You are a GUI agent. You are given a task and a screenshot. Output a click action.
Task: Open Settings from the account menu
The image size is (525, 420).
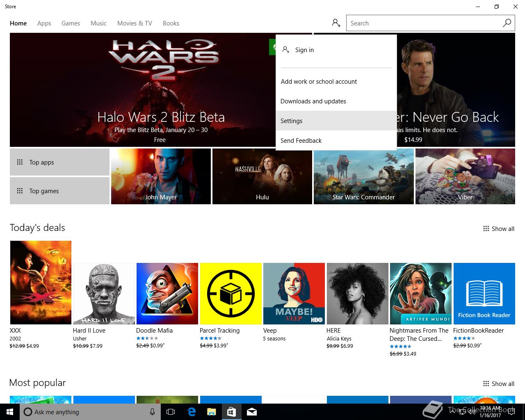click(x=336, y=121)
